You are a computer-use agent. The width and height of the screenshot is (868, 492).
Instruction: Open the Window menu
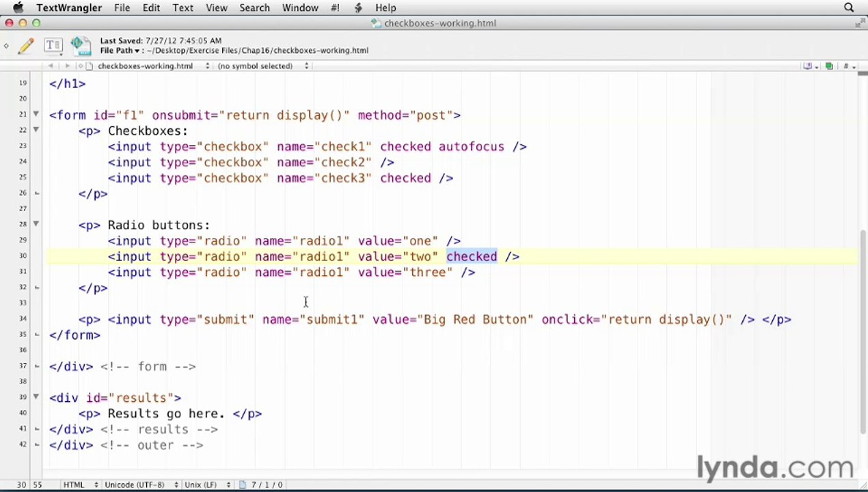[300, 8]
